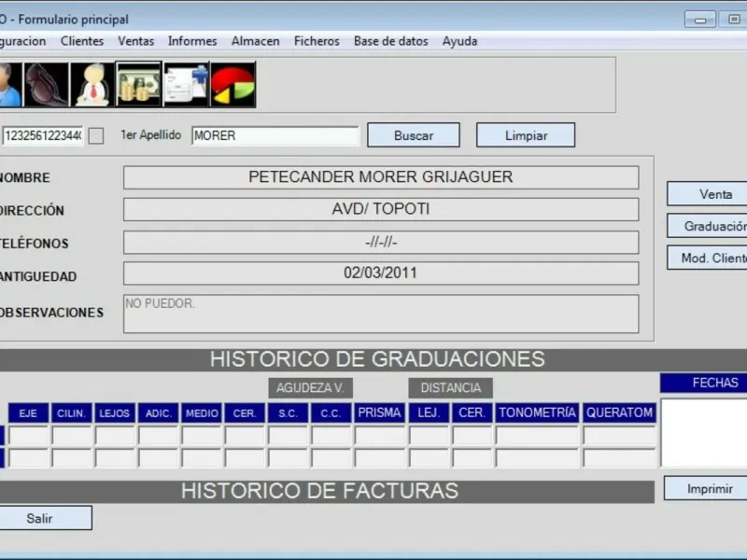Open the Ayuda menu

tap(459, 41)
